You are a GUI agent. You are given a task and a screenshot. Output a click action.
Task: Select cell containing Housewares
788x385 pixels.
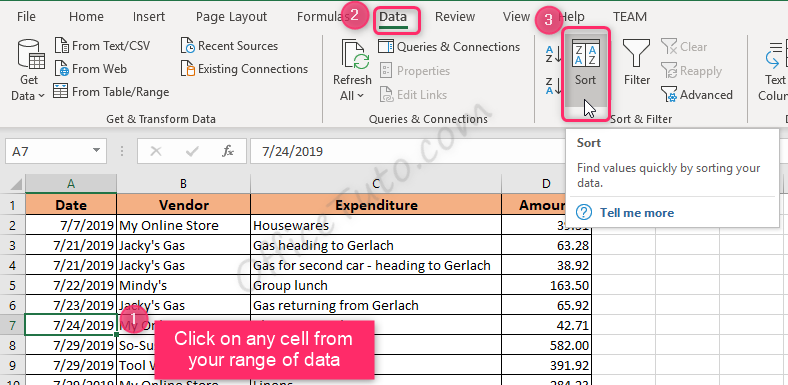376,225
